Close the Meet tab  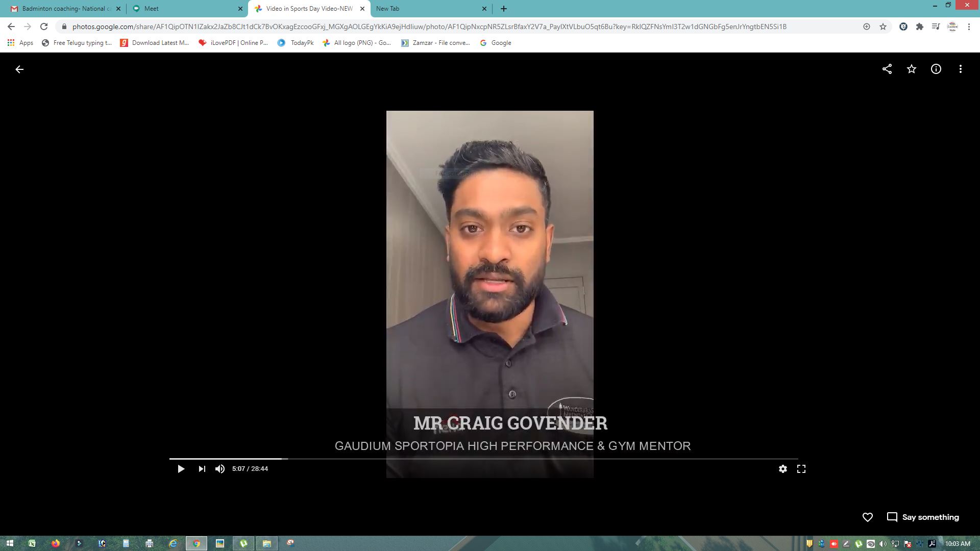(x=240, y=9)
